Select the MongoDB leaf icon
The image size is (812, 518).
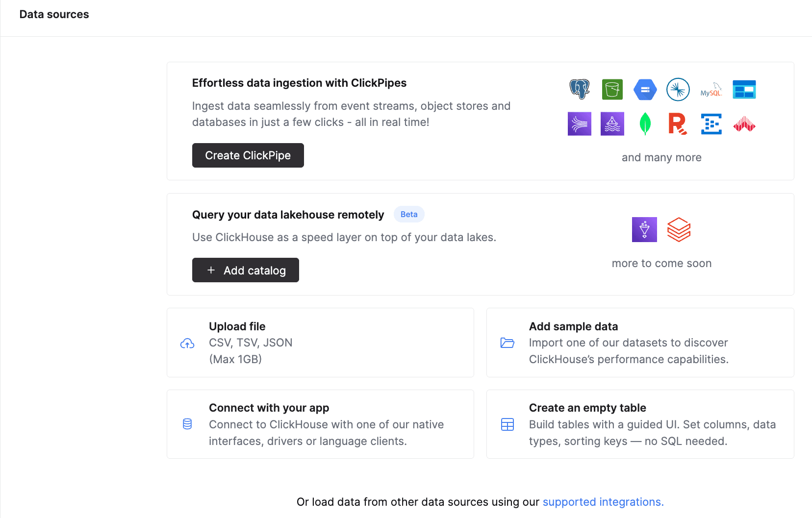[x=645, y=123]
